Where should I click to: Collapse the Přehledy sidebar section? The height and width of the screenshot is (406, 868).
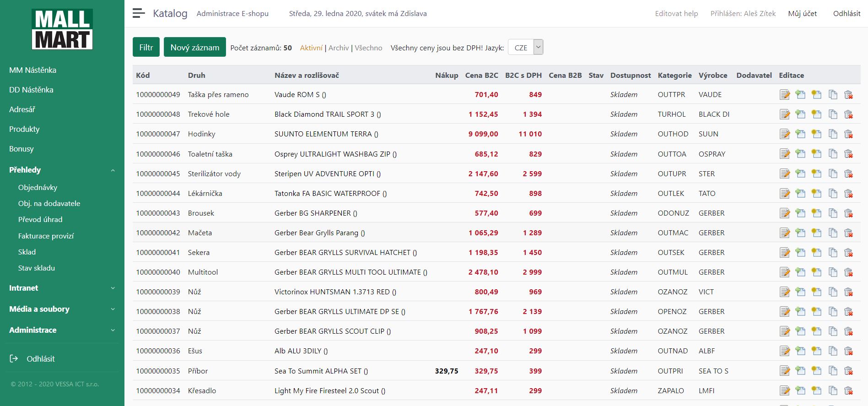[62, 170]
